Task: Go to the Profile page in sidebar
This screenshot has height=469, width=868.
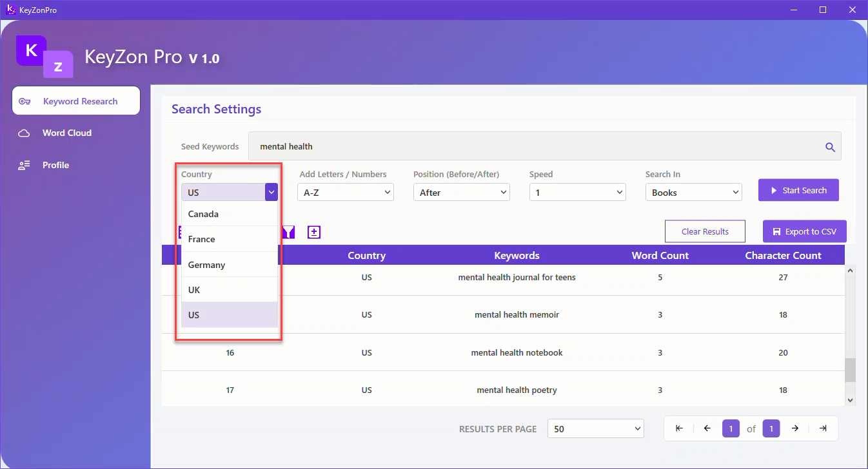Action: (x=55, y=165)
